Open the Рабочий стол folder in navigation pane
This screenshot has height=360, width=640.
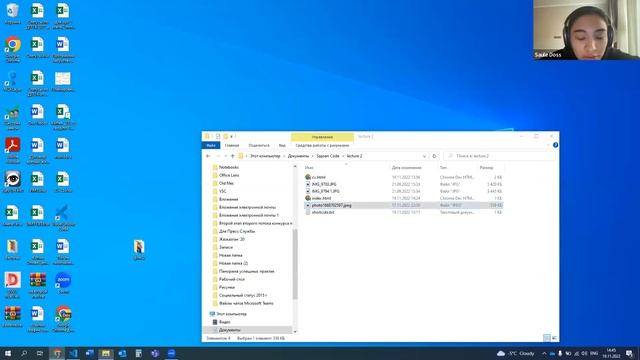pos(231,279)
